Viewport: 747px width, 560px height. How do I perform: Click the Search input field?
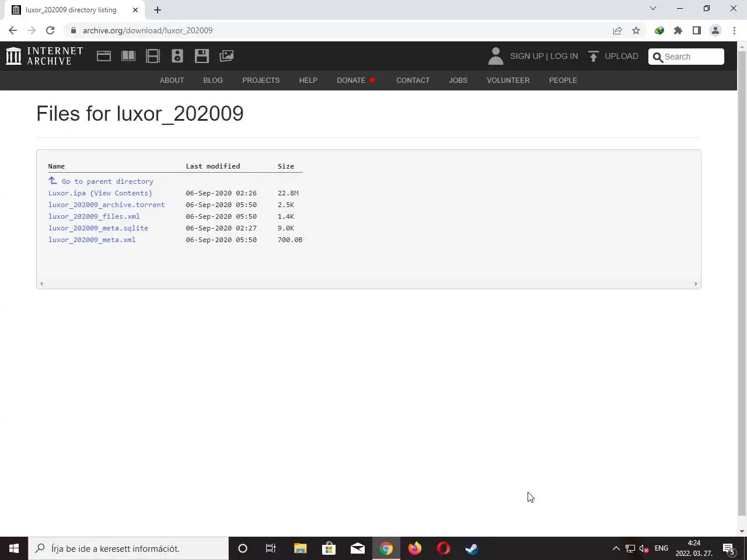click(693, 57)
